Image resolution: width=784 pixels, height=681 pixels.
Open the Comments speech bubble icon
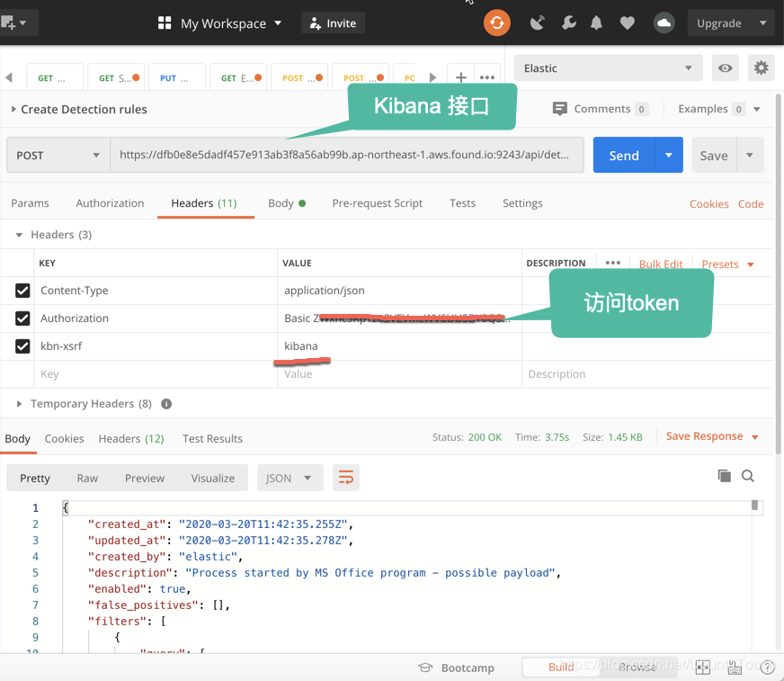point(559,109)
